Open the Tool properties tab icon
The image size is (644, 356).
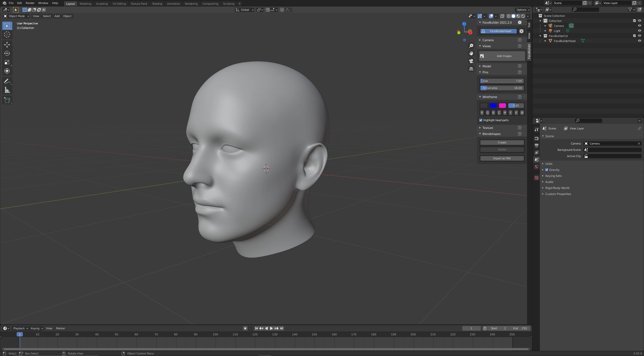(x=537, y=129)
